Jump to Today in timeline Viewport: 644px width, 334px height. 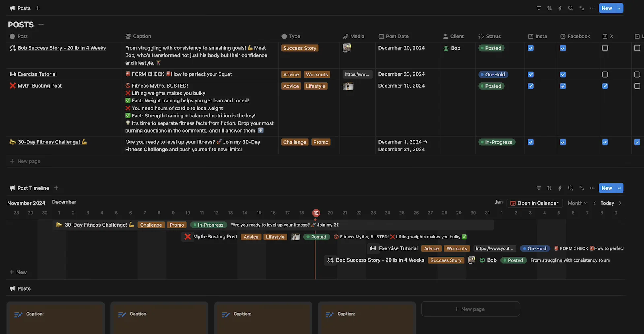(x=607, y=203)
